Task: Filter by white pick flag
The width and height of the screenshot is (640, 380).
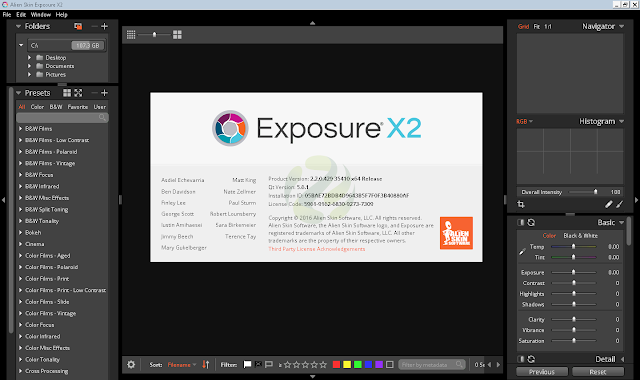Action: click(x=247, y=364)
